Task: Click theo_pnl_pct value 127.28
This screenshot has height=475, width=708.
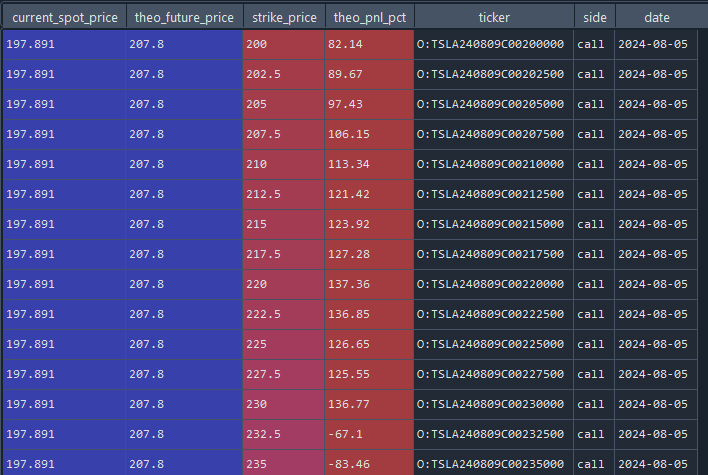Action: (369, 254)
